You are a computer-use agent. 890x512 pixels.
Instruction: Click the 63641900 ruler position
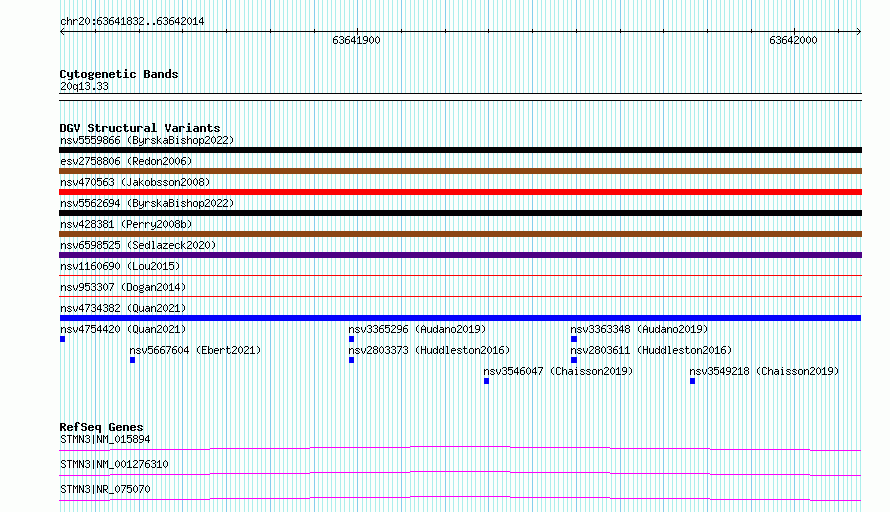[356, 40]
